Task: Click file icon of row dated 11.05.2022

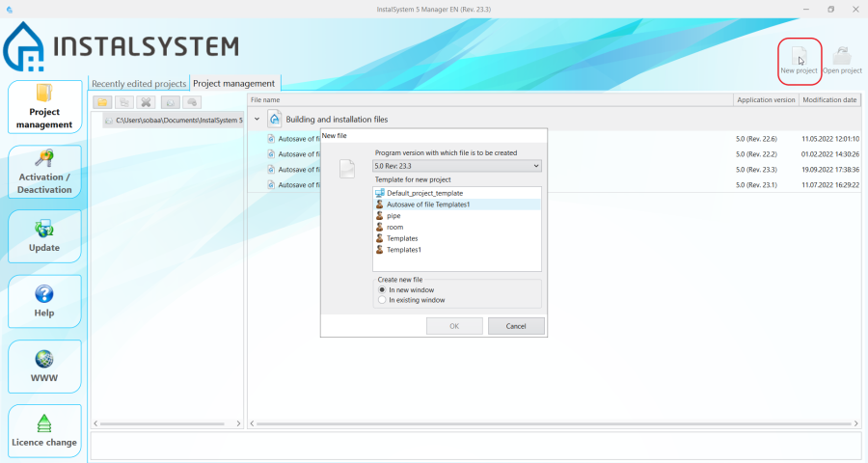Action: (271, 139)
